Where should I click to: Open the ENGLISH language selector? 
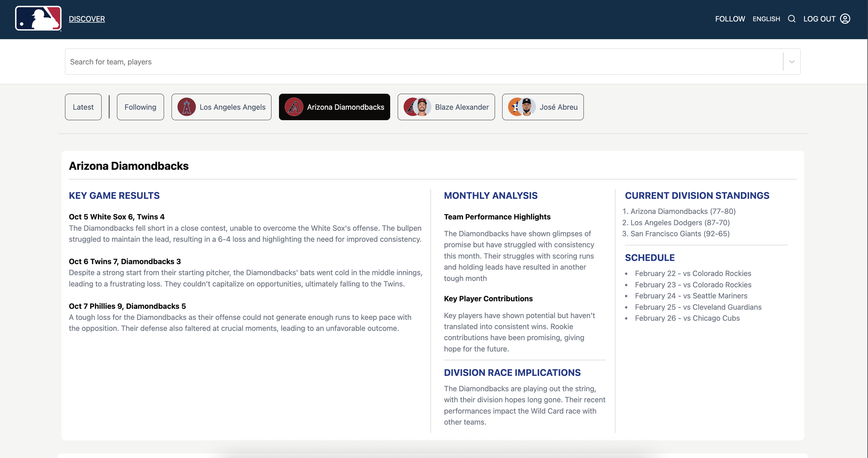click(x=766, y=19)
